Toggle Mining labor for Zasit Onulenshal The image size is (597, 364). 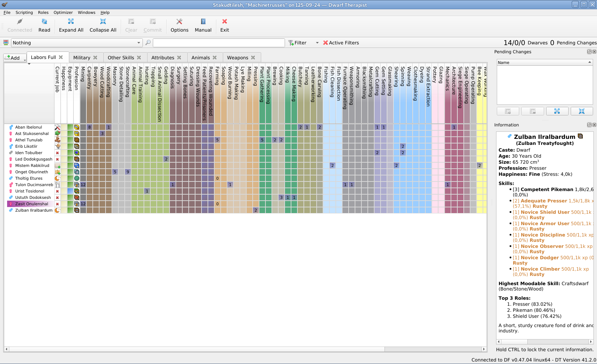coord(83,204)
